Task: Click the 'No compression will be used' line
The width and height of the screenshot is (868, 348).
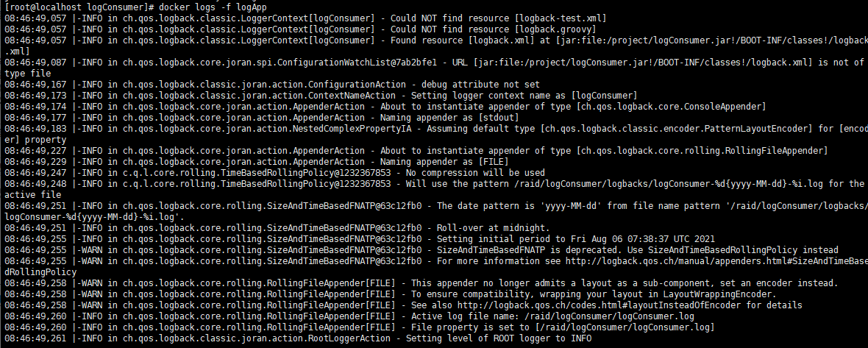Action: point(274,173)
